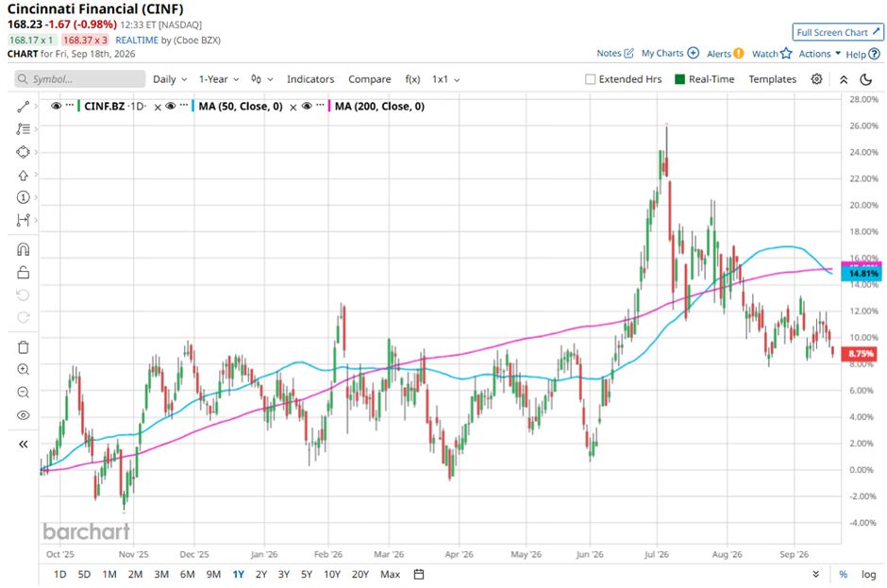Collapse the left drawing toolbar
The image size is (887, 588).
pyautogui.click(x=24, y=445)
